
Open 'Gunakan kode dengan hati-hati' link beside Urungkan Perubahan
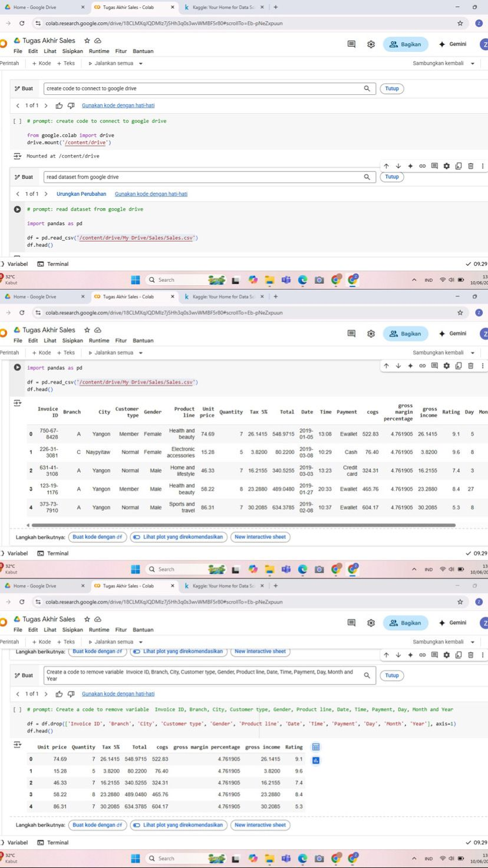click(151, 194)
